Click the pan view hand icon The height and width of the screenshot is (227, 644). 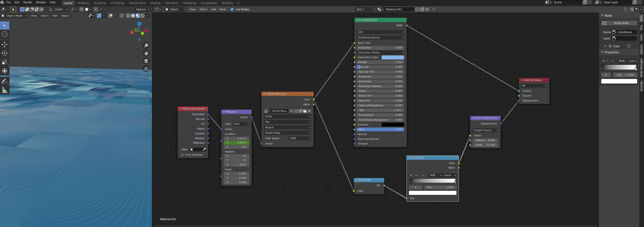pyautogui.click(x=146, y=53)
